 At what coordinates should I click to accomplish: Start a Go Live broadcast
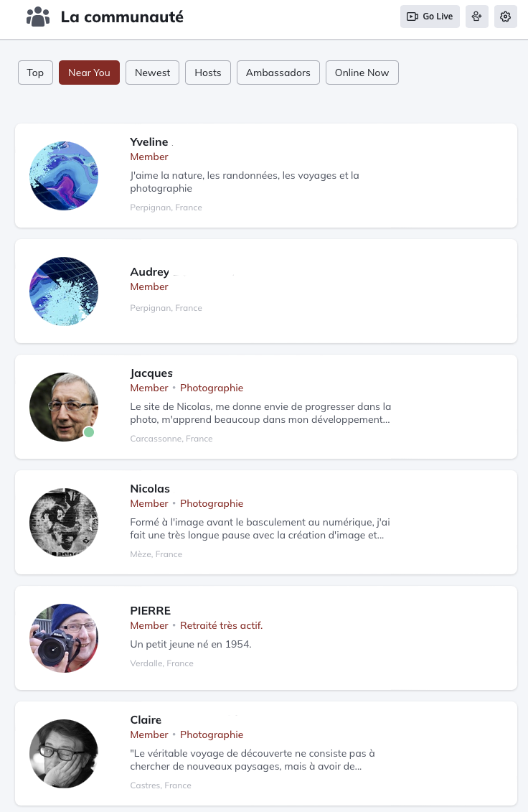coord(430,17)
